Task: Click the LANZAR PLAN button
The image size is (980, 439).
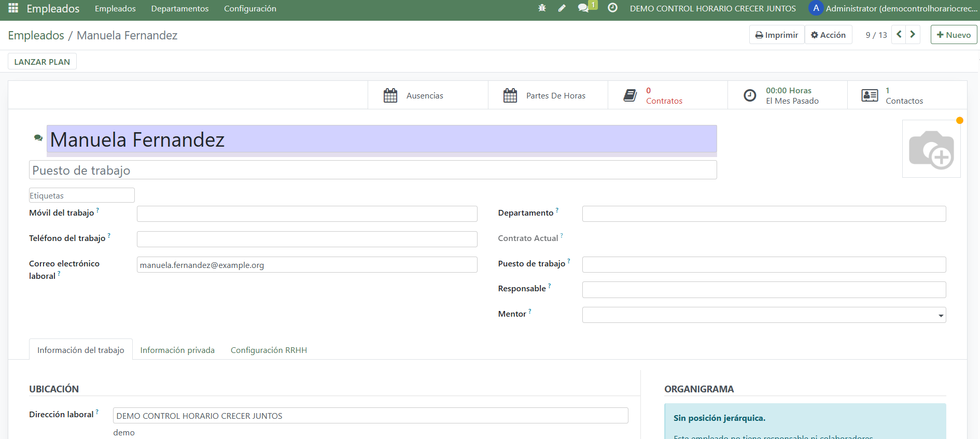Action: (x=42, y=62)
